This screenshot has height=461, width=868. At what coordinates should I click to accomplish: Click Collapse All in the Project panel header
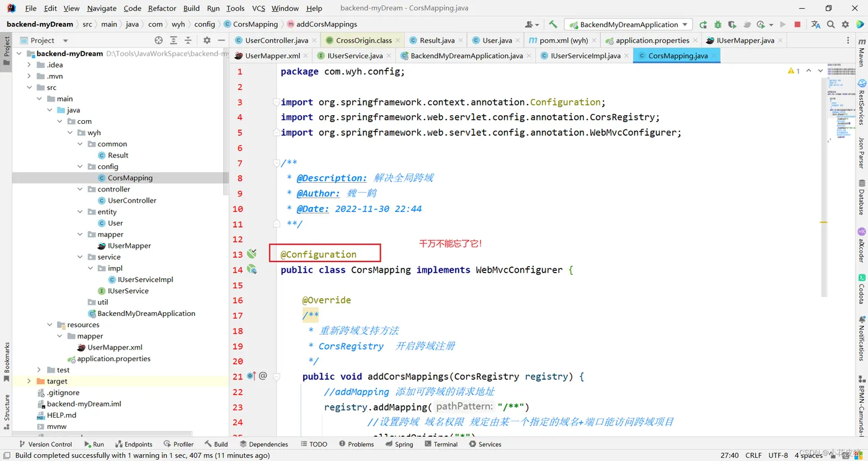pos(188,40)
